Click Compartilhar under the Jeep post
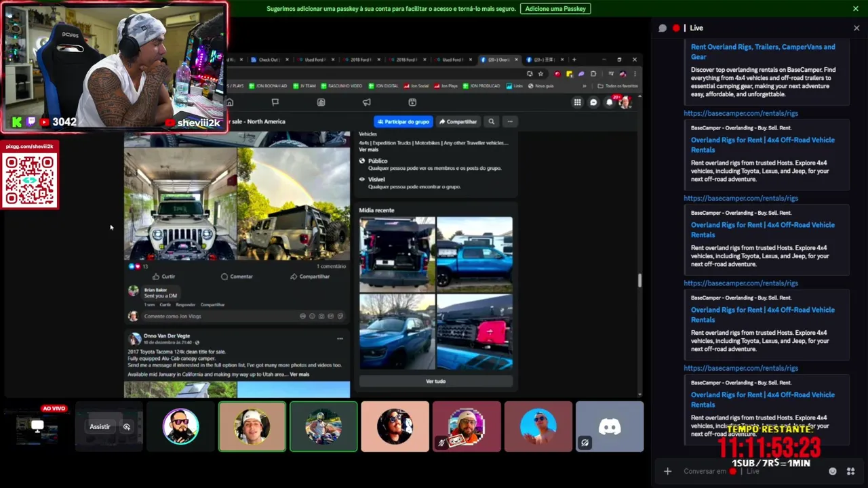 tap(310, 277)
